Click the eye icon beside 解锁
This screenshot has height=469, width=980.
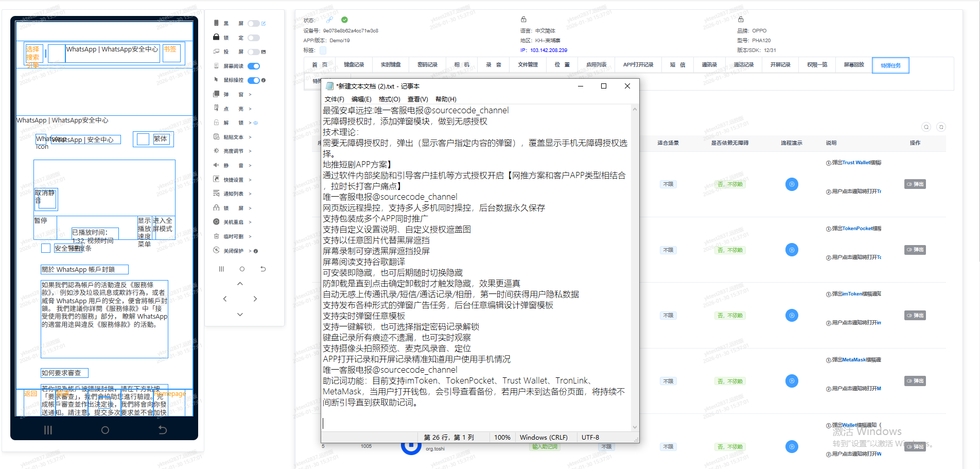pos(256,123)
